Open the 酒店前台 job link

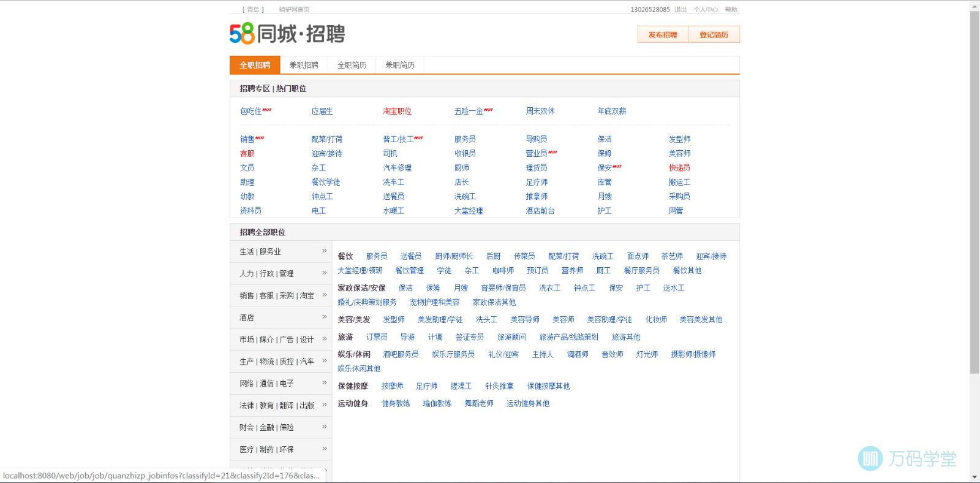540,210
